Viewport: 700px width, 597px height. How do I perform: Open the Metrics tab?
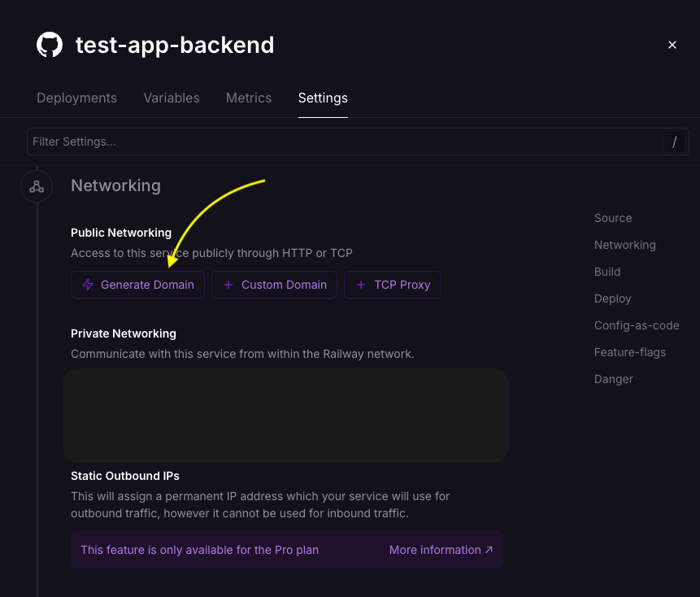pos(249,98)
